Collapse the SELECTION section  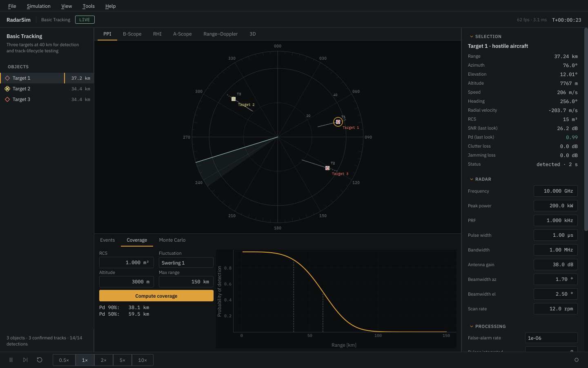(x=472, y=36)
